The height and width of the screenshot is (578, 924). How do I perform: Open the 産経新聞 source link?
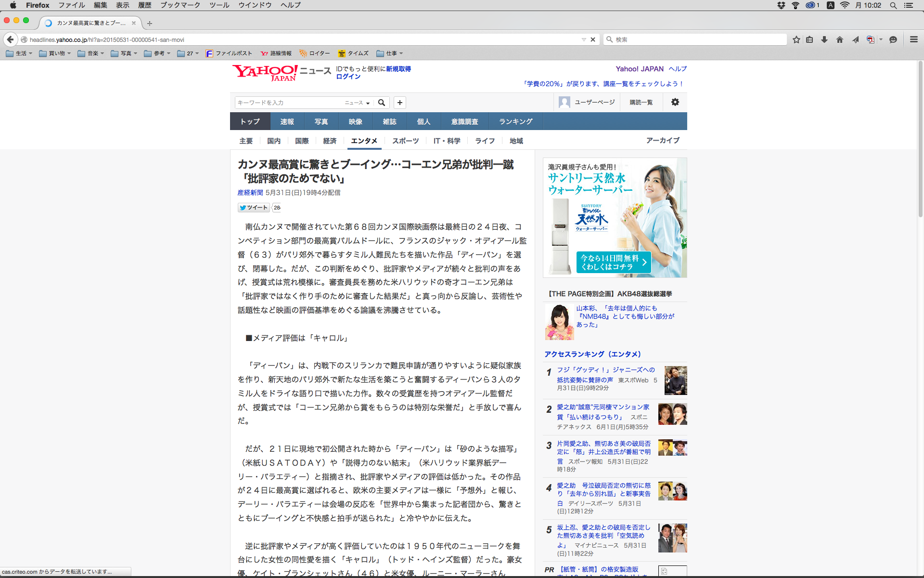point(250,193)
